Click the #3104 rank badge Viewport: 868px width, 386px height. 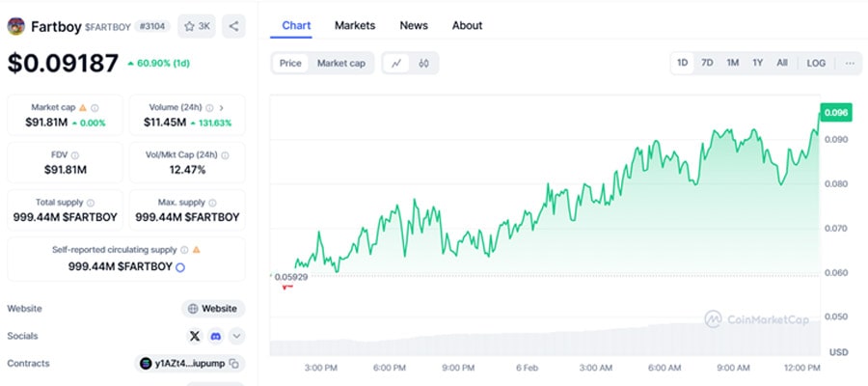click(x=152, y=26)
